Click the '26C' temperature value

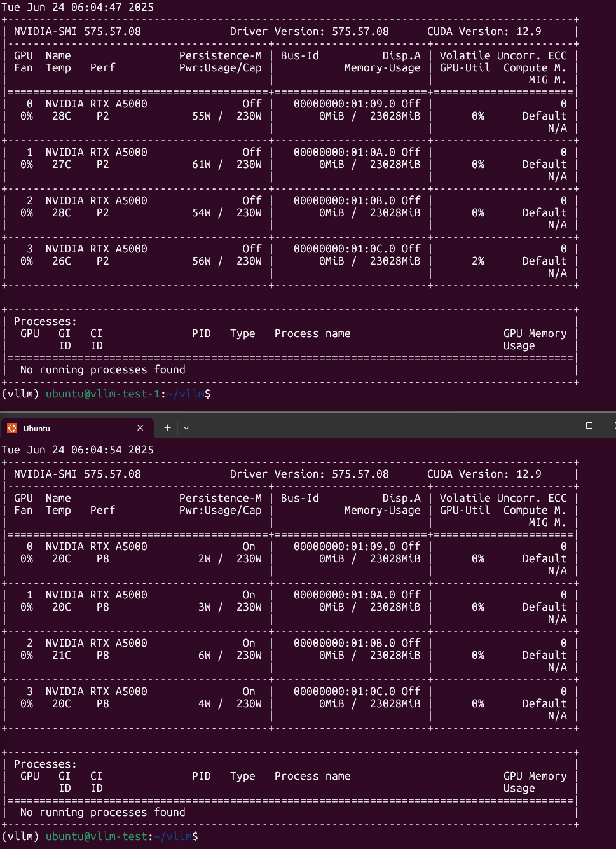coord(62,261)
